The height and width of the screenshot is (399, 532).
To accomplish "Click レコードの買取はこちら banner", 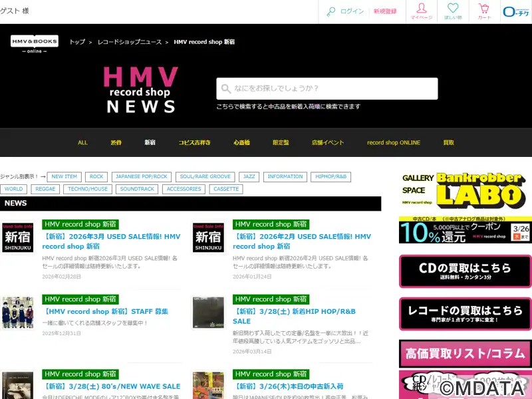I will [x=465, y=314].
